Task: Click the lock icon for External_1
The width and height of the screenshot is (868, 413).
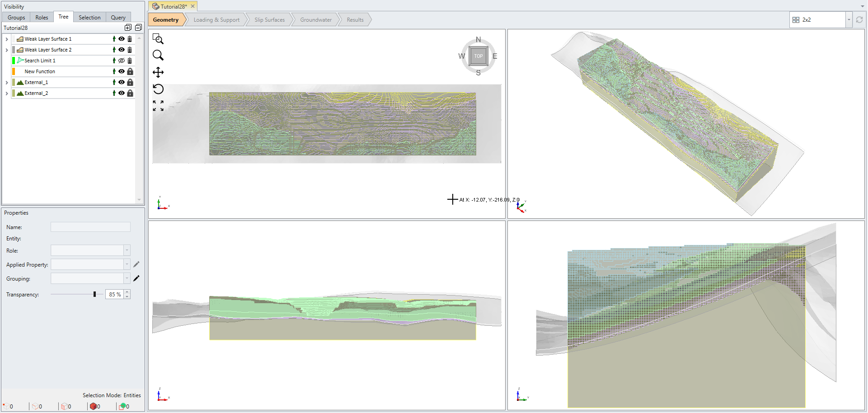Action: click(130, 82)
